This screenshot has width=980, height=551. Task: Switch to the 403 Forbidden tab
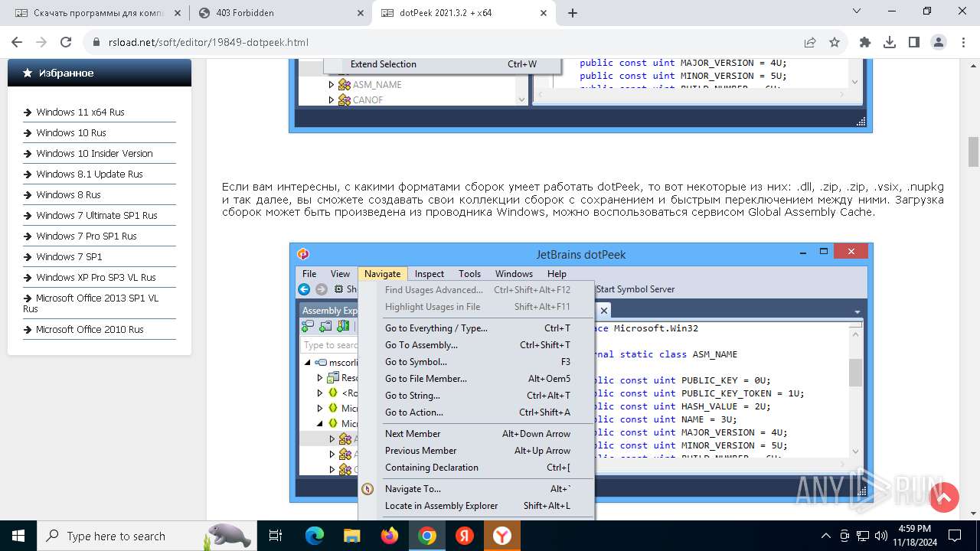(x=279, y=13)
